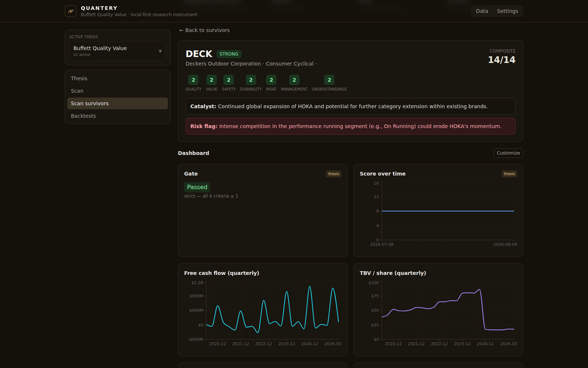
Task: Click the Dashboard section heading
Action: pos(194,153)
